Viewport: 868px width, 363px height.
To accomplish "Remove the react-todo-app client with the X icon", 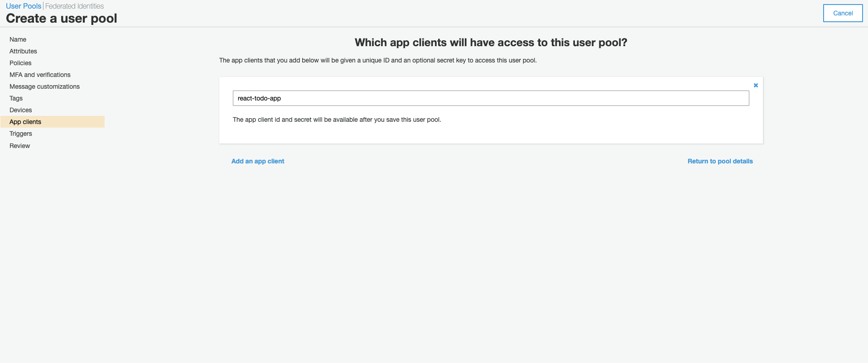I will pos(755,85).
